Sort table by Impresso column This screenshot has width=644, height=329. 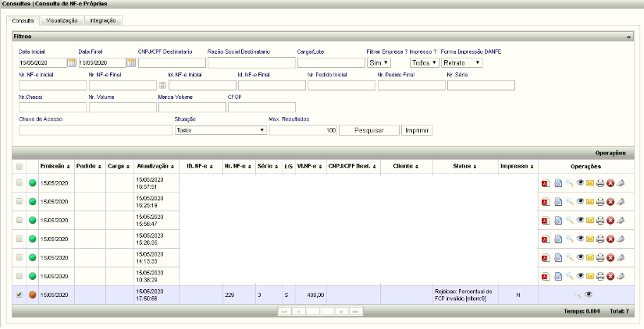[517, 166]
